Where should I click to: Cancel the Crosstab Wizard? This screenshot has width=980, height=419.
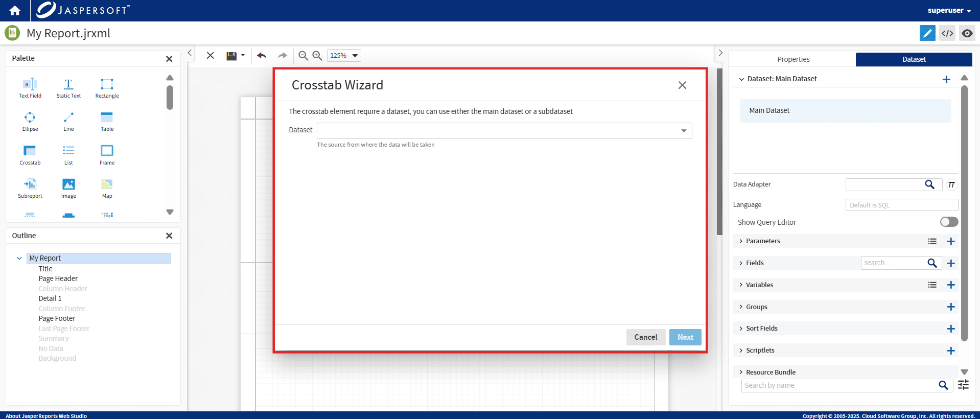coord(645,337)
